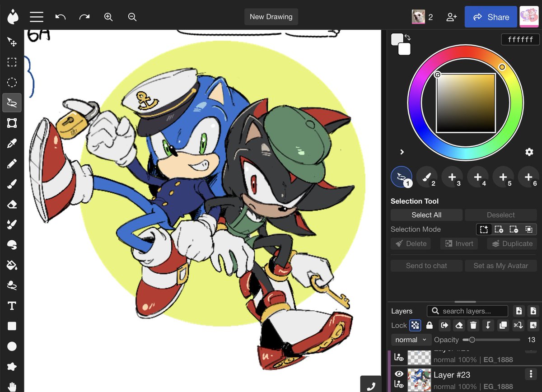Toggle lock transparency checkerboard button
Screen dimensions: 542x392
[415, 325]
